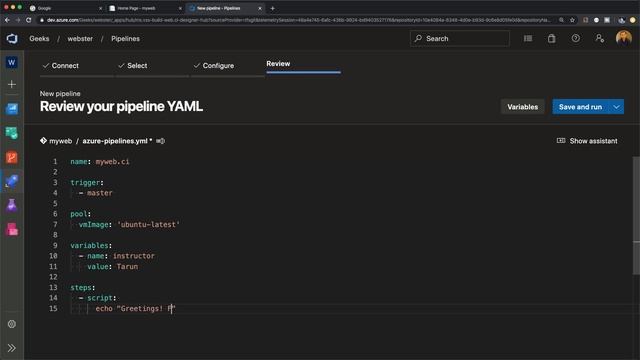Open Boards in the left sidebar

12,133
